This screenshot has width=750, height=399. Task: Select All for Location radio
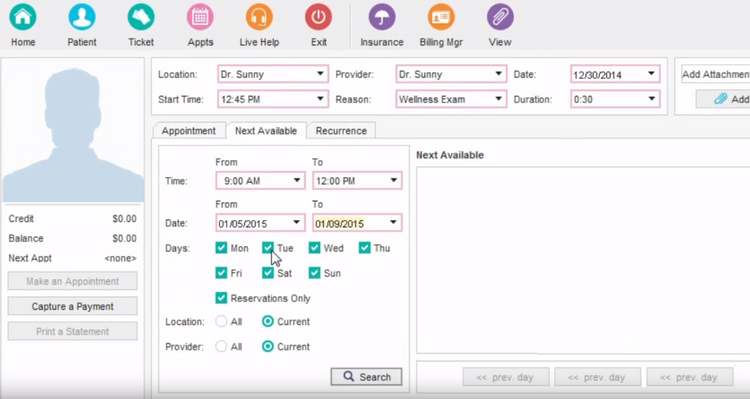click(x=221, y=321)
